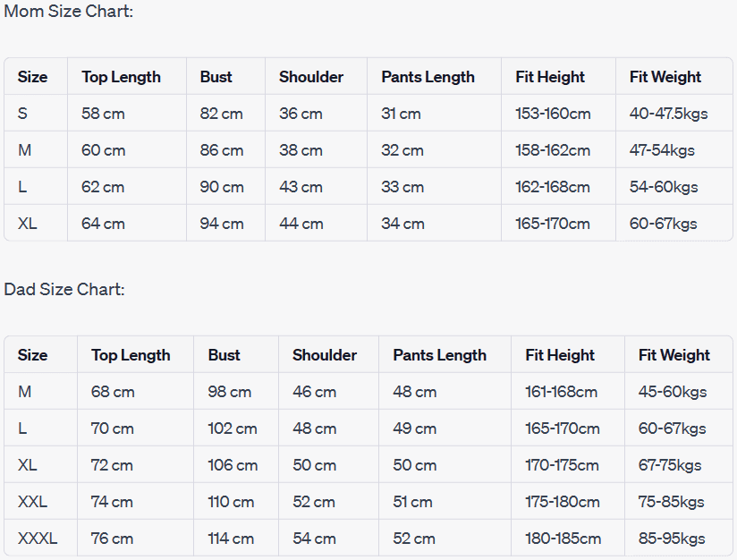
Task: Select the Shoulder header in Mom chart
Action: tap(311, 77)
